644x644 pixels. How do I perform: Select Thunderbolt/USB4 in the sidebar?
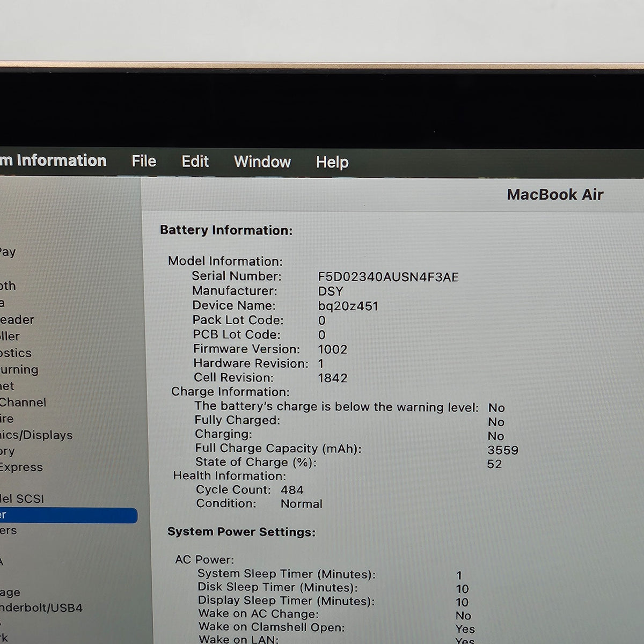(x=41, y=608)
